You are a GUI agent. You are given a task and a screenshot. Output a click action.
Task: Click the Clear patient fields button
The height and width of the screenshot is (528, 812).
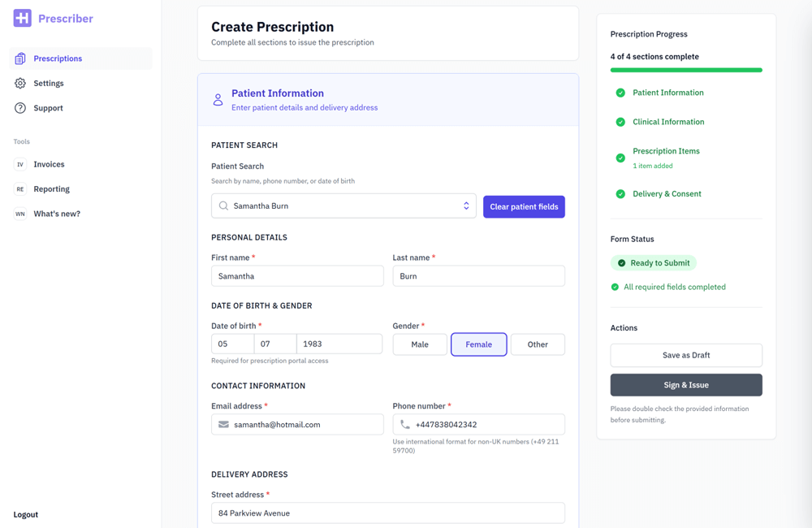tap(524, 206)
